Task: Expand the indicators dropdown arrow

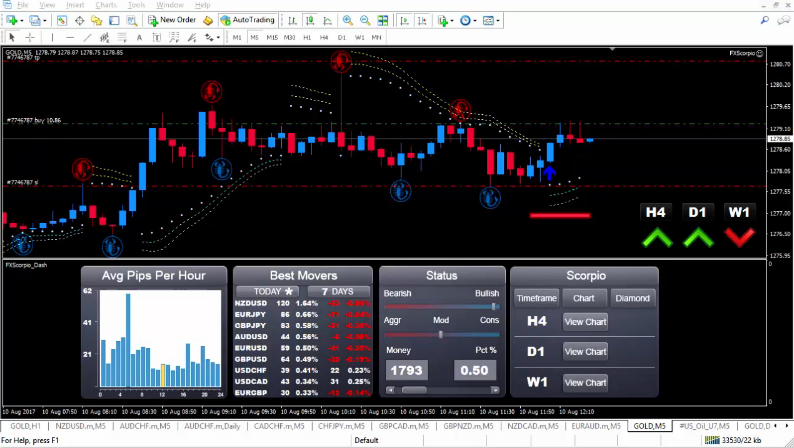Action: (x=452, y=21)
